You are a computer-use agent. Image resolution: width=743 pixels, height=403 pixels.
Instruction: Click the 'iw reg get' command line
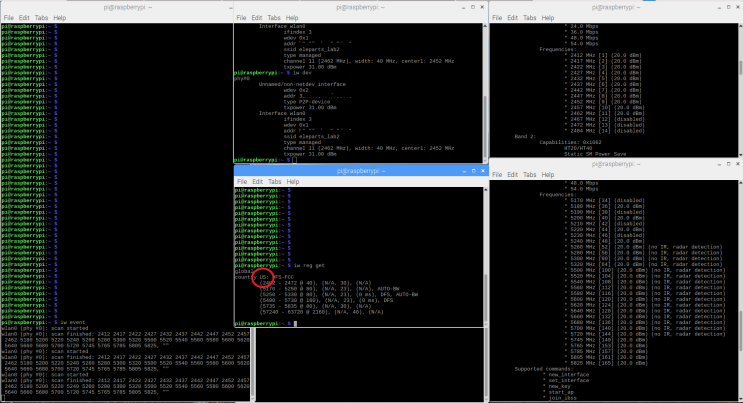click(x=280, y=266)
